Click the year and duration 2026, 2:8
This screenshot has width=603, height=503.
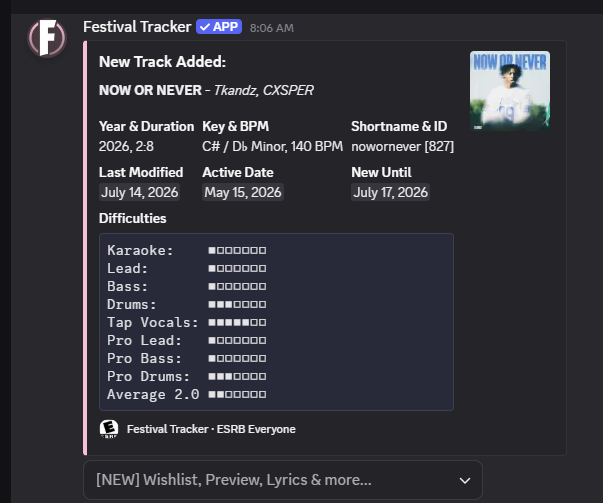pos(126,147)
